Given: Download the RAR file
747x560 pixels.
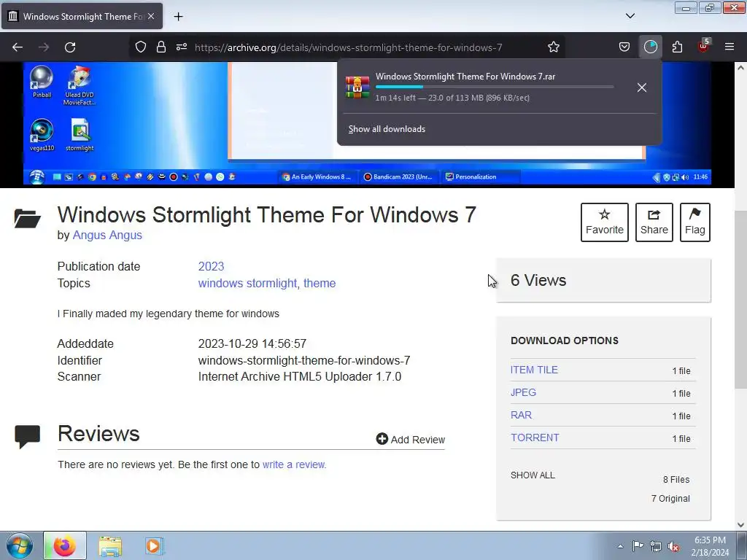Looking at the screenshot, I should pos(521,415).
